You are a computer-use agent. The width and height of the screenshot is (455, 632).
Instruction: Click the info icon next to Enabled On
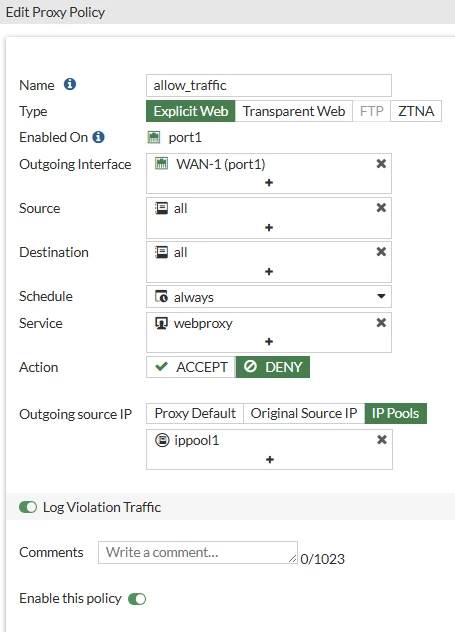pos(98,137)
